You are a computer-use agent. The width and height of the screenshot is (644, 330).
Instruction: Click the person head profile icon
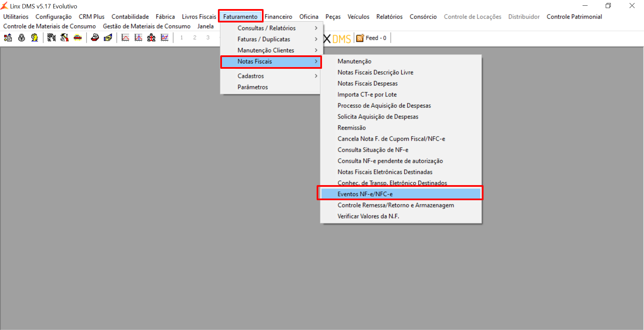coord(35,38)
